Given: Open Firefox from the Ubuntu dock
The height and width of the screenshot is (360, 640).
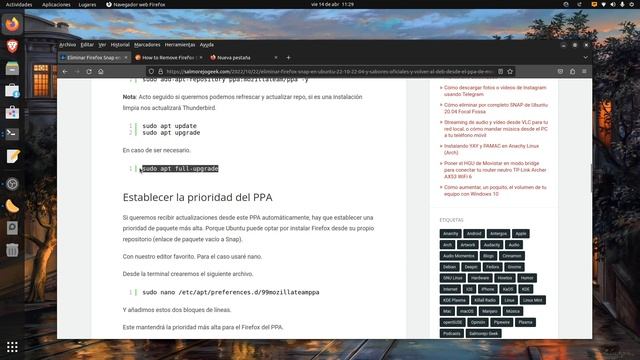Looking at the screenshot, I should (12, 24).
